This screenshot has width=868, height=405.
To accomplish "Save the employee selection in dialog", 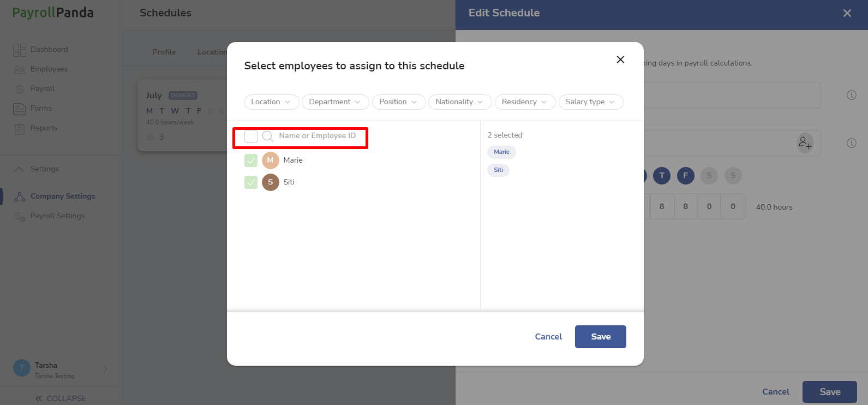I will 601,337.
